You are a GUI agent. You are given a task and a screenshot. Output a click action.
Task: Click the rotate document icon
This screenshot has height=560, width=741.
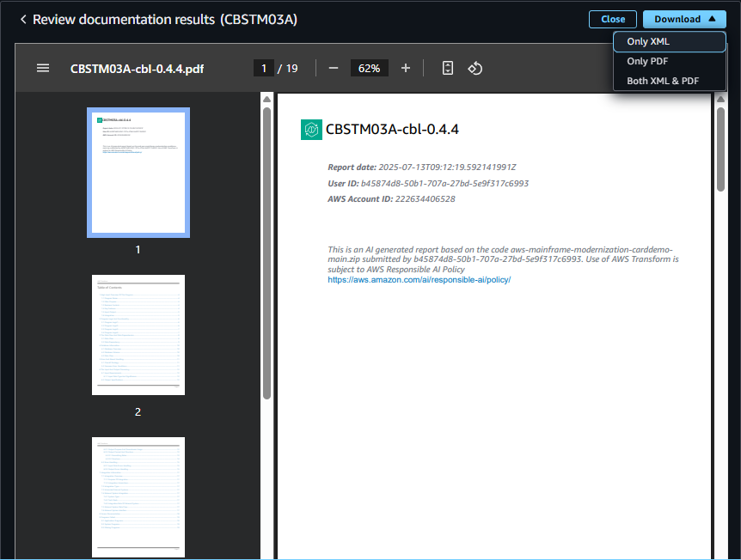pyautogui.click(x=475, y=68)
